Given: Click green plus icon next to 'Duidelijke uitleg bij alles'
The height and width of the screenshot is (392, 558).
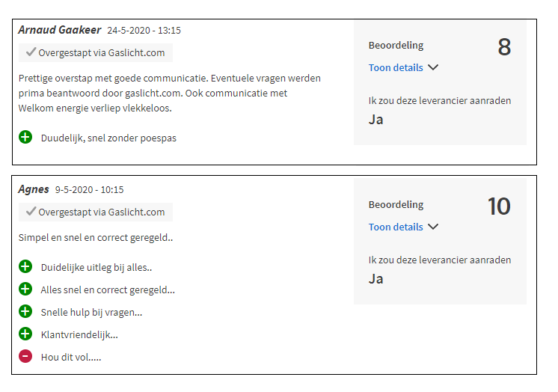Looking at the screenshot, I should pyautogui.click(x=25, y=266).
